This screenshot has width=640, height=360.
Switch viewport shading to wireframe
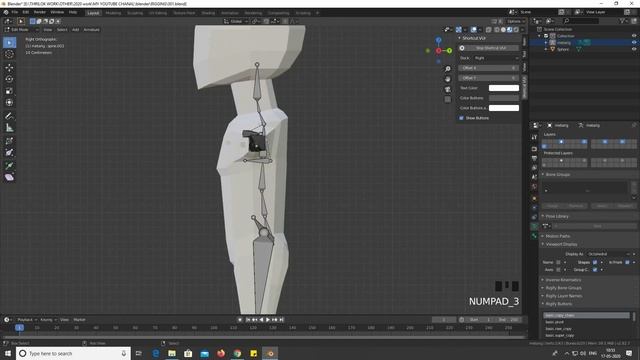tap(497, 29)
